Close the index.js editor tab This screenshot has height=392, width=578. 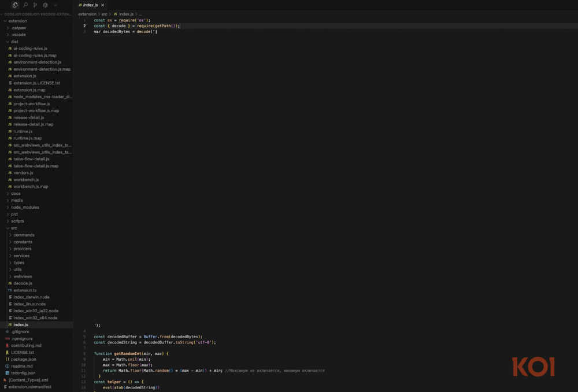tap(102, 5)
